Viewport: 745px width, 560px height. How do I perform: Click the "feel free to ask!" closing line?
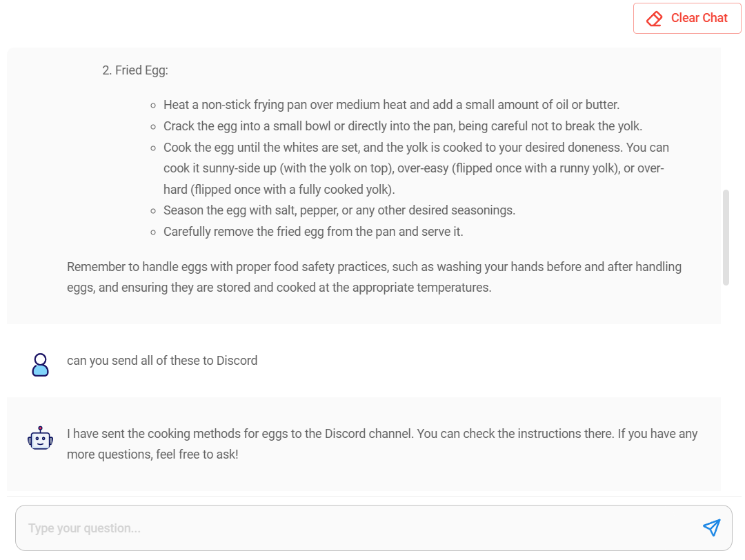click(152, 455)
